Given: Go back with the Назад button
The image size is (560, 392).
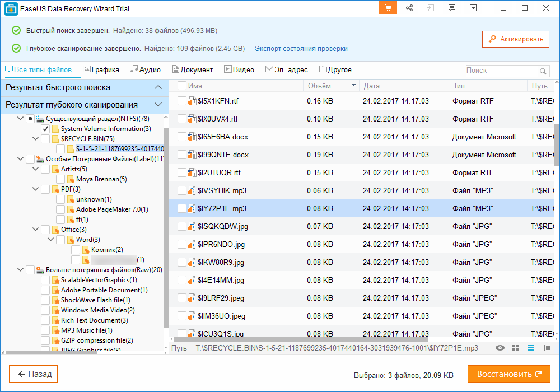Looking at the screenshot, I should 33,374.
